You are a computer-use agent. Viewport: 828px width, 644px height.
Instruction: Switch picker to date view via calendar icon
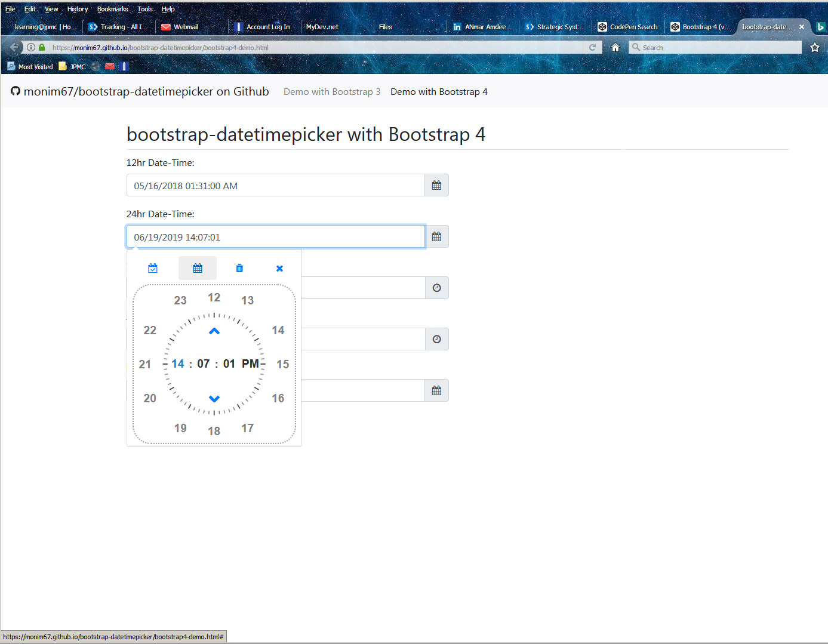197,268
